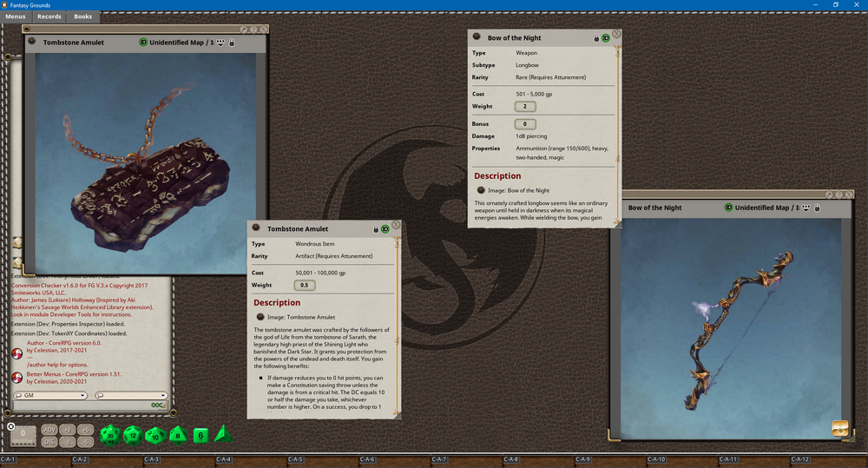Viewport: 868px width, 468px height.
Task: Roll the green d20 die
Action: pos(110,434)
